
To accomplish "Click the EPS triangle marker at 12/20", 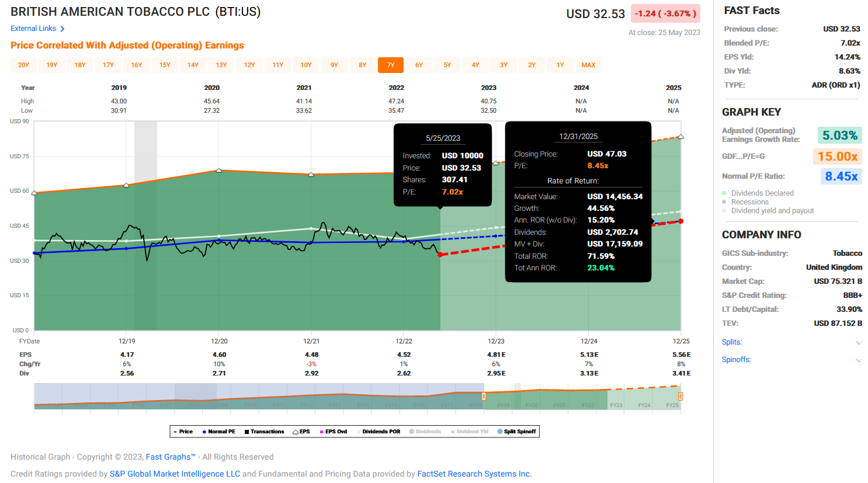I will (219, 171).
